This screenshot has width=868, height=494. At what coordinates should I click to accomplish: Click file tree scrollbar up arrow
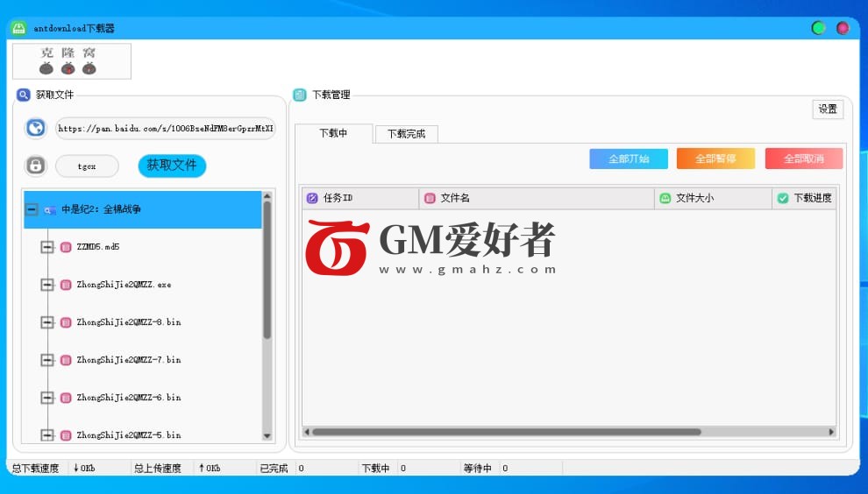(267, 196)
